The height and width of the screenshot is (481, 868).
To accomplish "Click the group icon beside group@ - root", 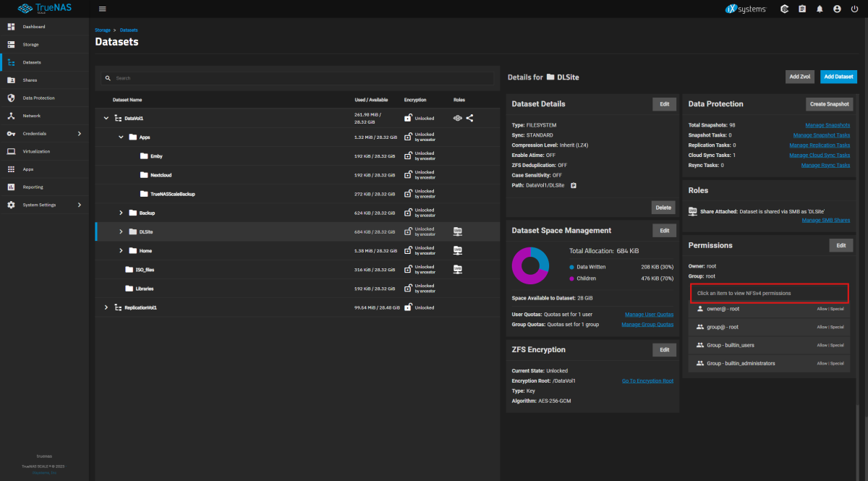I will coord(700,327).
